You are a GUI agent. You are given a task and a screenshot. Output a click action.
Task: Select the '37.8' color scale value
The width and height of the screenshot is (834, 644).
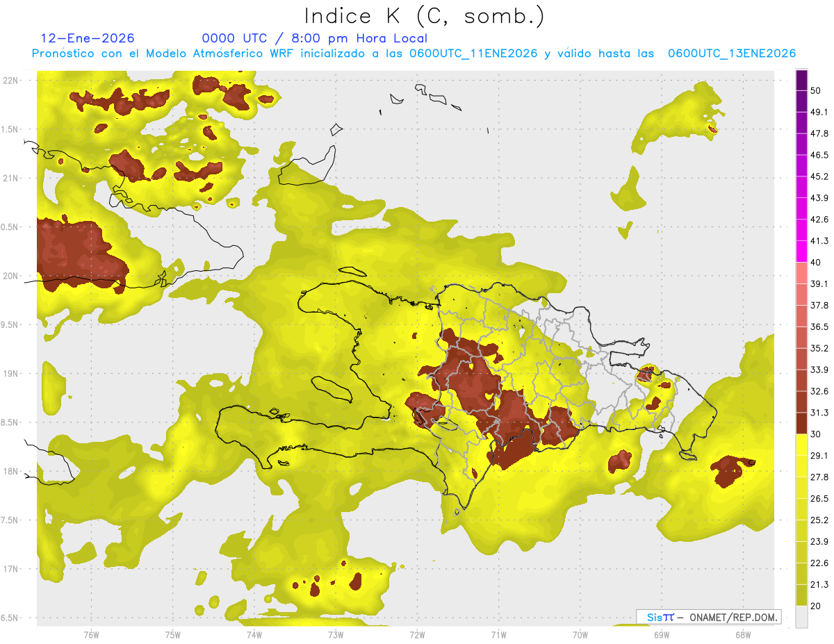click(819, 305)
